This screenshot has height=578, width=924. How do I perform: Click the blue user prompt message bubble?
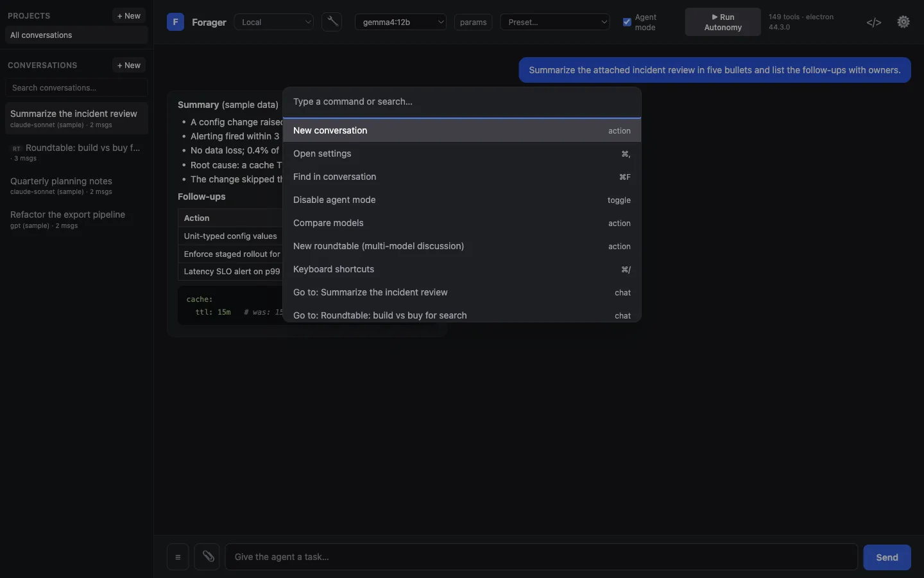pyautogui.click(x=715, y=70)
